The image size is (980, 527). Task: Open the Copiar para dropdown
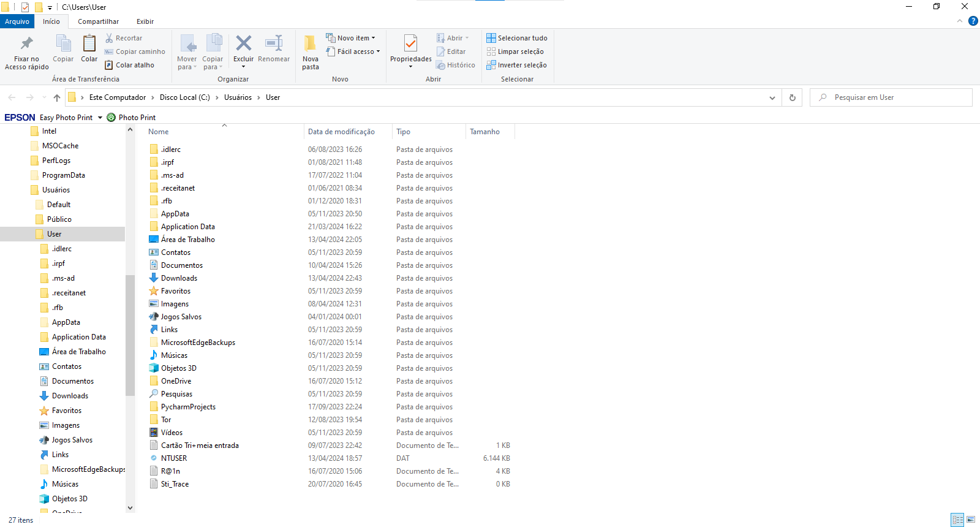213,63
